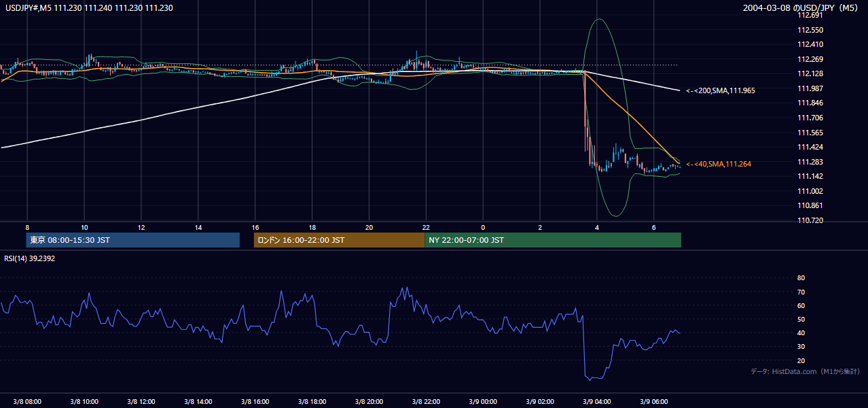Select the USDJPY#,M5 price header text
The image size is (868, 408).
[89, 8]
